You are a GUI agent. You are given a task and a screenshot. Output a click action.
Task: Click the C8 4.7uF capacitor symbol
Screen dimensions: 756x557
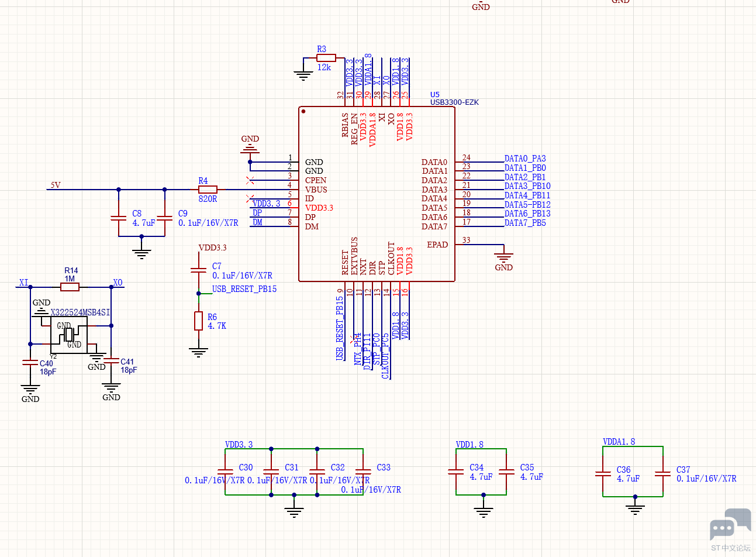119,218
